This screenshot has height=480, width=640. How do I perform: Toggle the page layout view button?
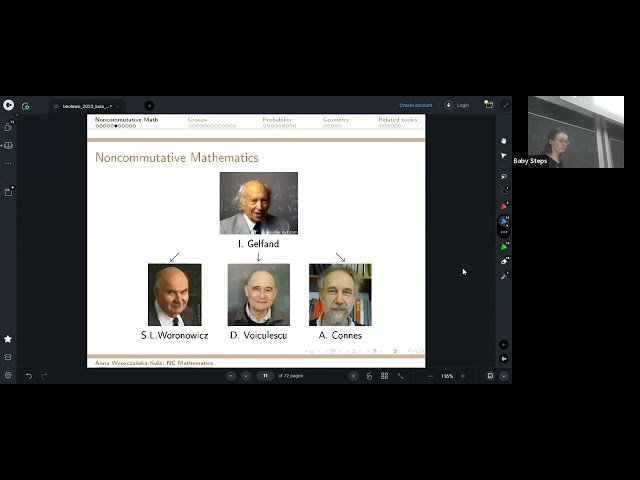[x=490, y=376]
